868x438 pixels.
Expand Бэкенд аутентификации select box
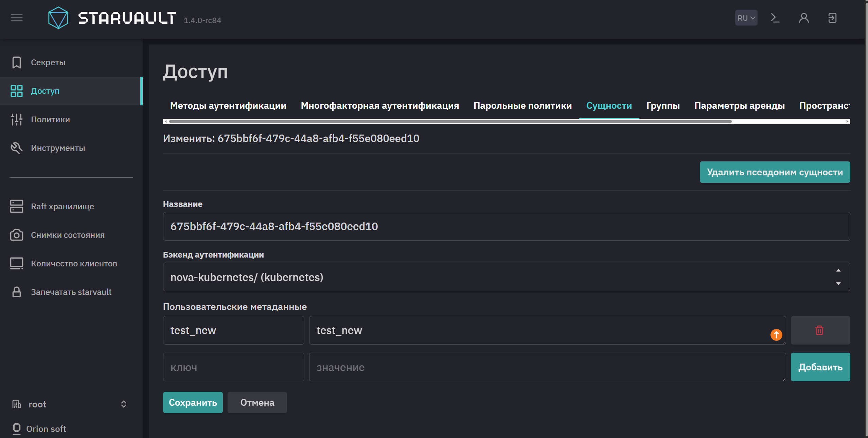(x=506, y=277)
